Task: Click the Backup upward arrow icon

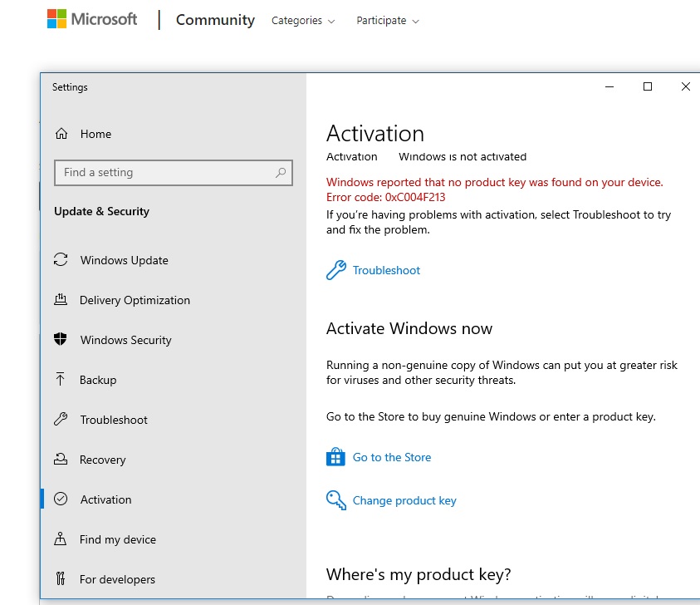Action: [61, 379]
